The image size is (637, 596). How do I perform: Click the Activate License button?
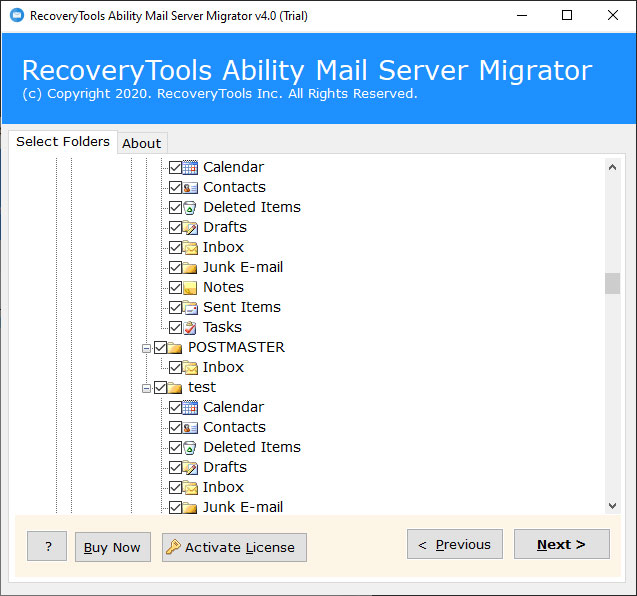[x=234, y=547]
